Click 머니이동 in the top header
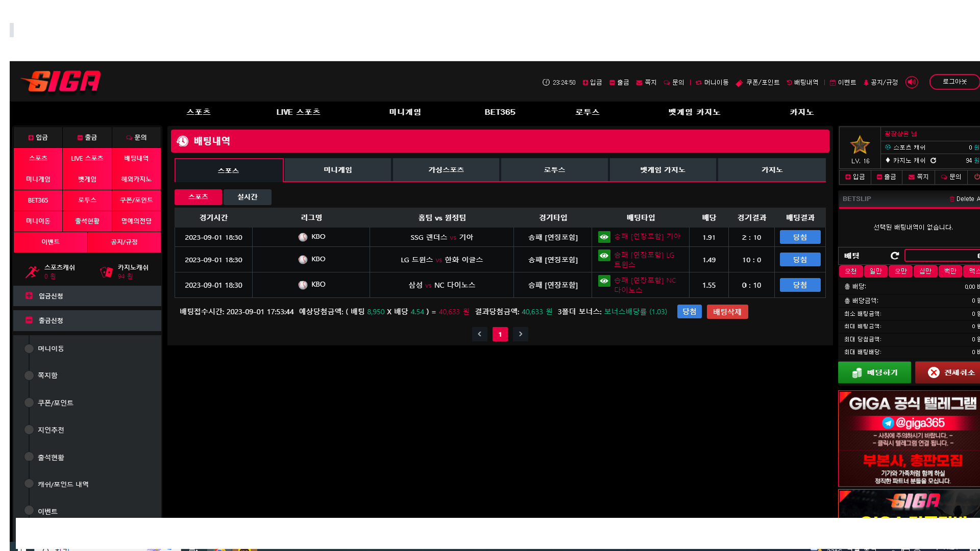The image size is (980, 551). (712, 82)
